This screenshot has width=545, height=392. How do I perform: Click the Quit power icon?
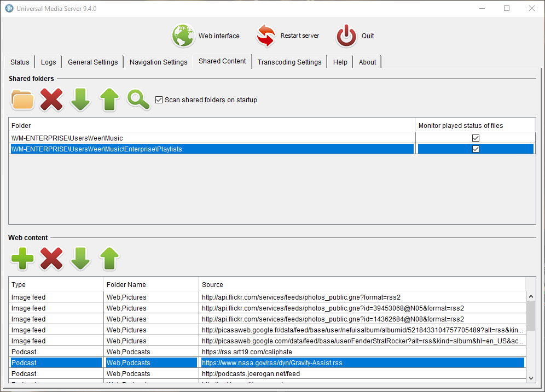coord(346,36)
